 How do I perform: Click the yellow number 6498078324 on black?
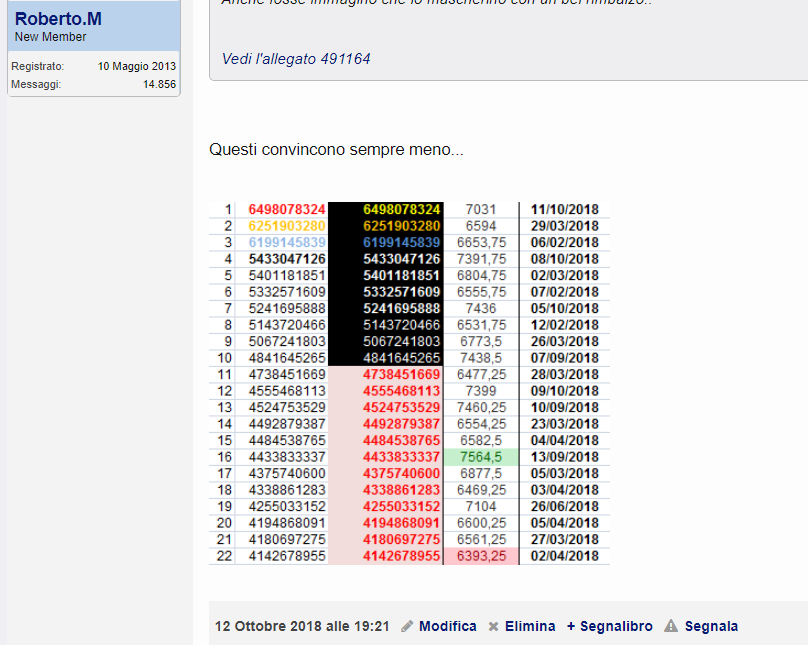(x=402, y=209)
